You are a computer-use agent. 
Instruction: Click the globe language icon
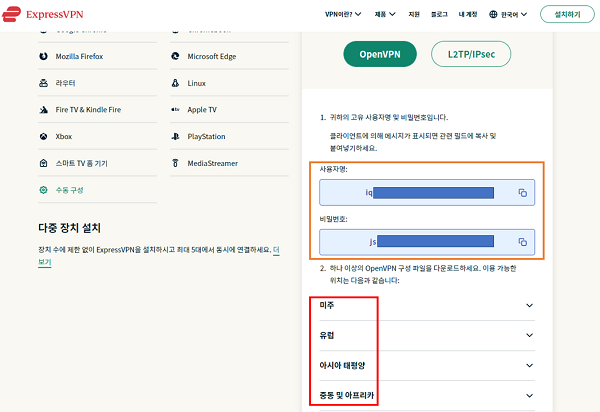click(493, 15)
